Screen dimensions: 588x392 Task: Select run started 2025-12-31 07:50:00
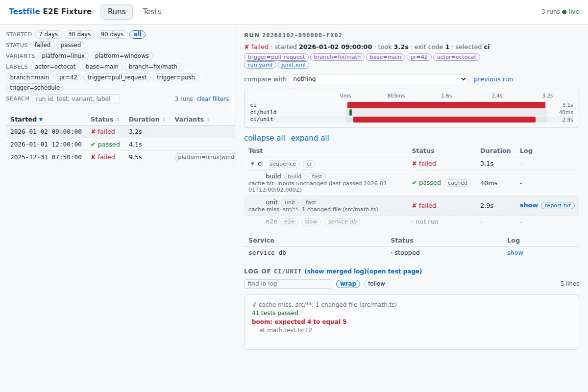pos(120,157)
